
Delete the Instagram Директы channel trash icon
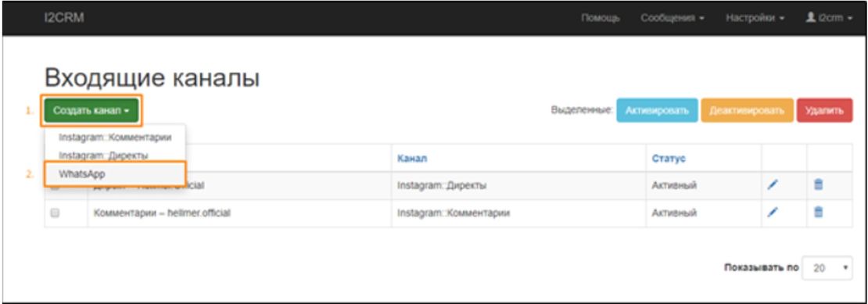click(x=819, y=186)
